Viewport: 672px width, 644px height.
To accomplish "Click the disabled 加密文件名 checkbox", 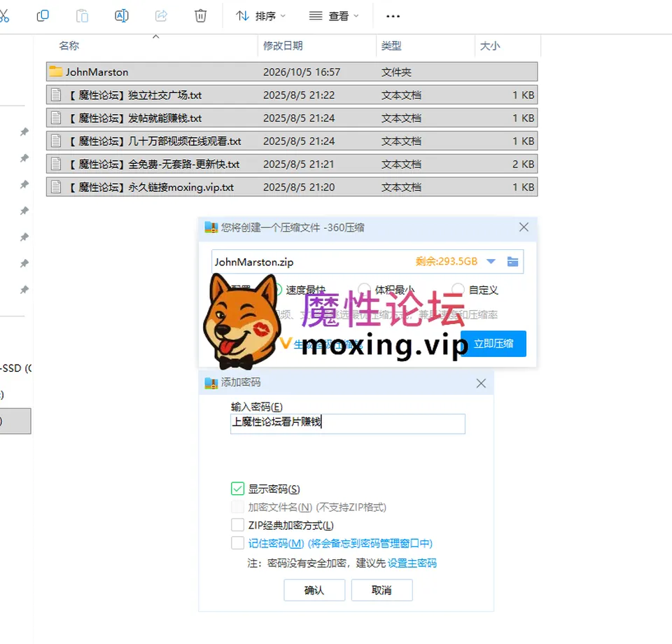I will (x=237, y=507).
